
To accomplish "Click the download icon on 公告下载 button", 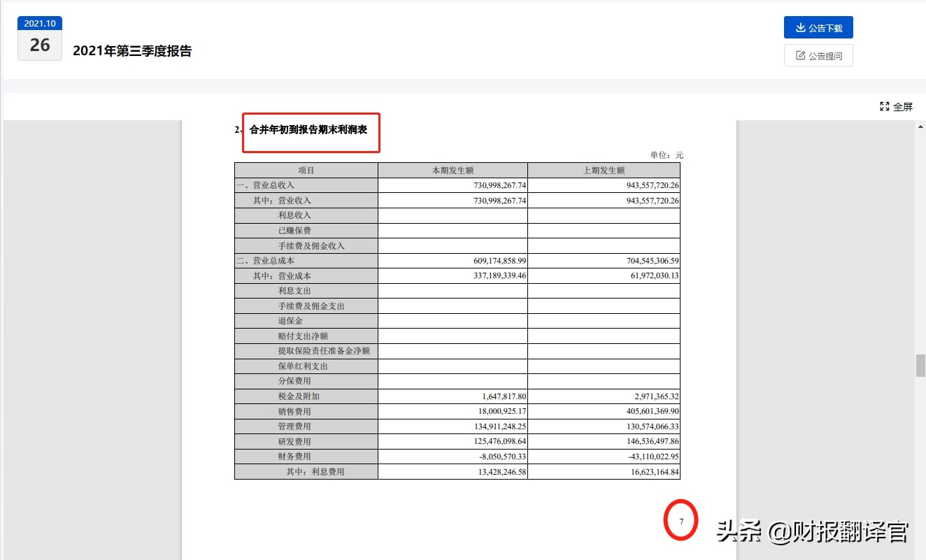I will click(801, 27).
